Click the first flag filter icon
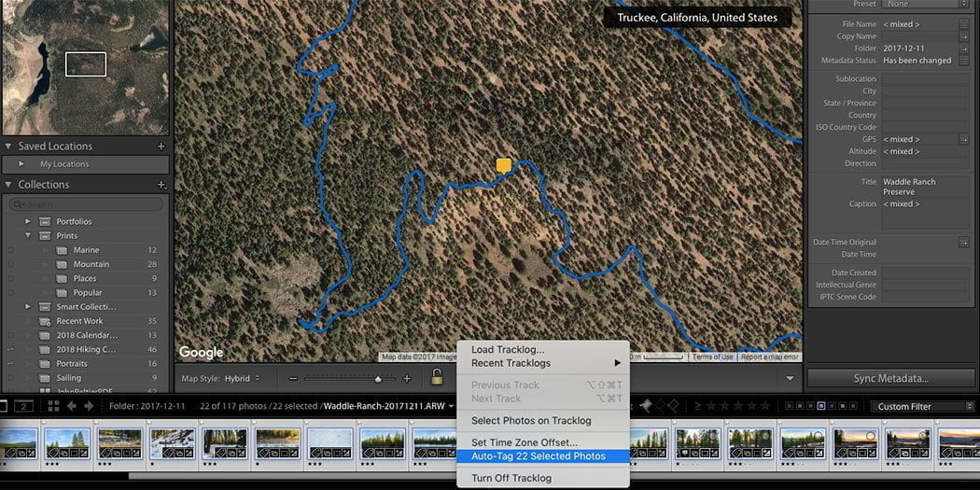Viewport: 980px width, 490px height. 647,406
